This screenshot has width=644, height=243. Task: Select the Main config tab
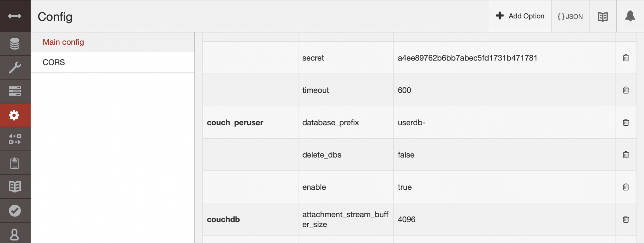coord(63,42)
